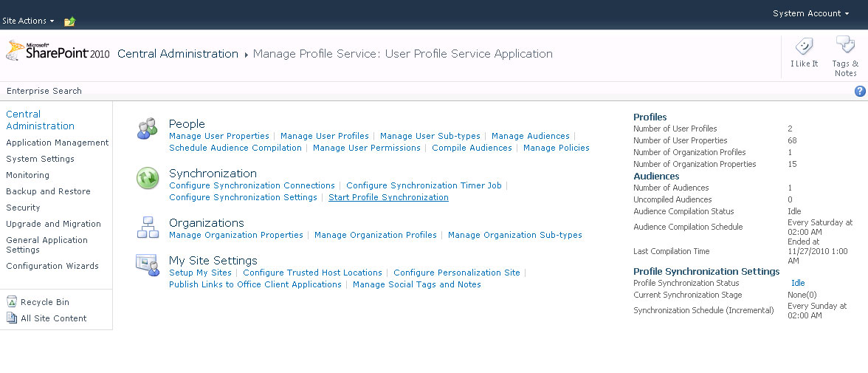Open Central Administration in the sidebar
This screenshot has width=868, height=373.
40,120
